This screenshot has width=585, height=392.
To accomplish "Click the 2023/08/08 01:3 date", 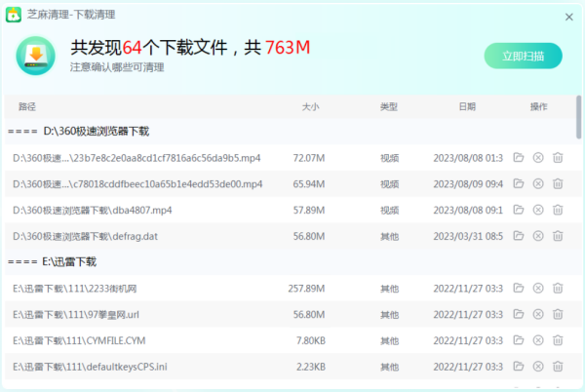I will point(468,158).
